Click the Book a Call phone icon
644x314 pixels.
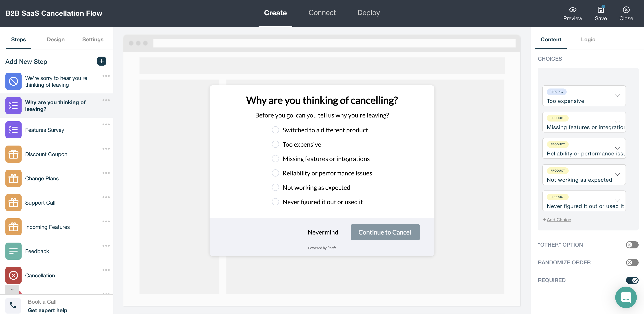[x=13, y=305]
